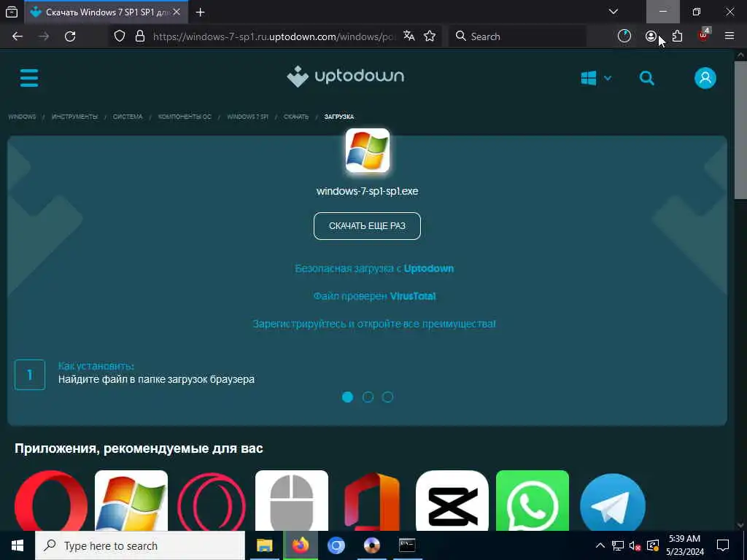Click the uBlock Origin extension icon

(703, 36)
